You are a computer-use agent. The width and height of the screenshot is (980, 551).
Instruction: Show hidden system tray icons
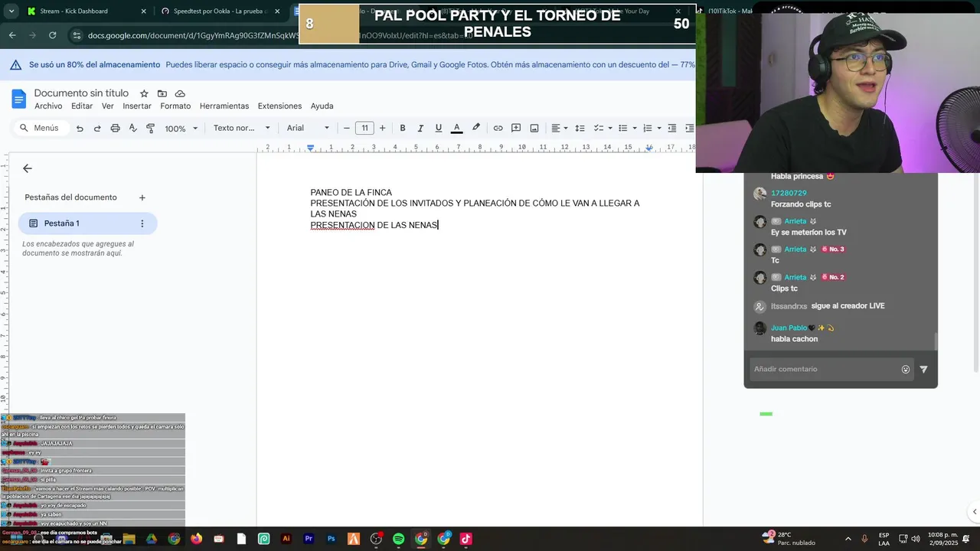coord(848,539)
